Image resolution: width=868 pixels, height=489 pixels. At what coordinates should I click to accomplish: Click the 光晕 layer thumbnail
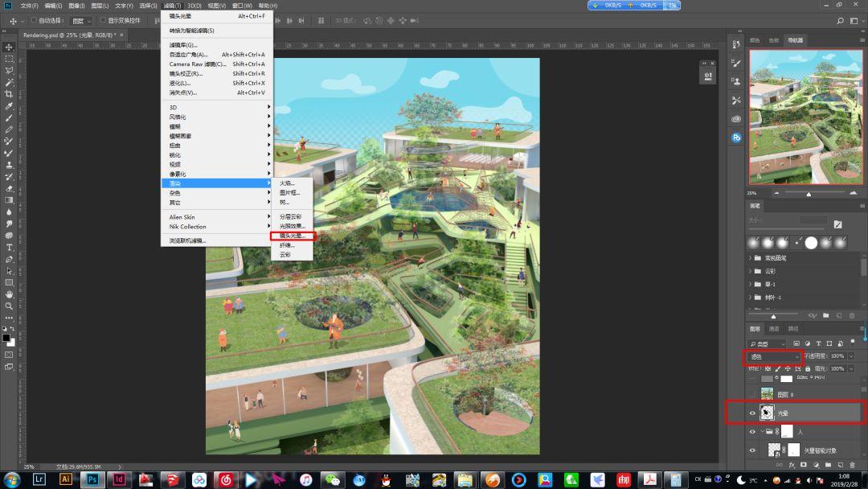767,413
